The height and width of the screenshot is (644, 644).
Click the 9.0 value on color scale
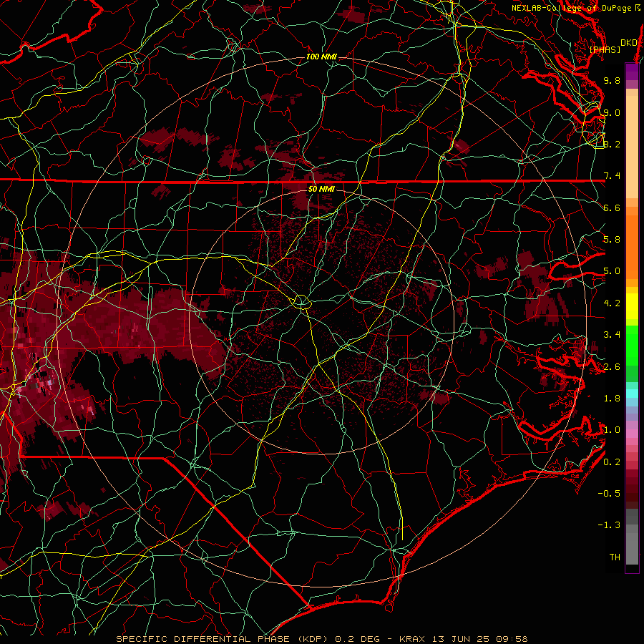pyautogui.click(x=612, y=112)
